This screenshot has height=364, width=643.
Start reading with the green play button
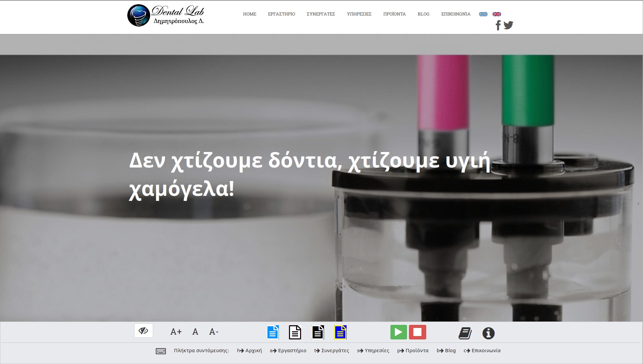pos(399,332)
